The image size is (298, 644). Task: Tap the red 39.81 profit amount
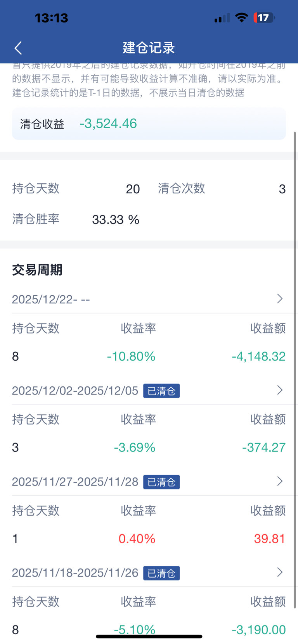270,539
